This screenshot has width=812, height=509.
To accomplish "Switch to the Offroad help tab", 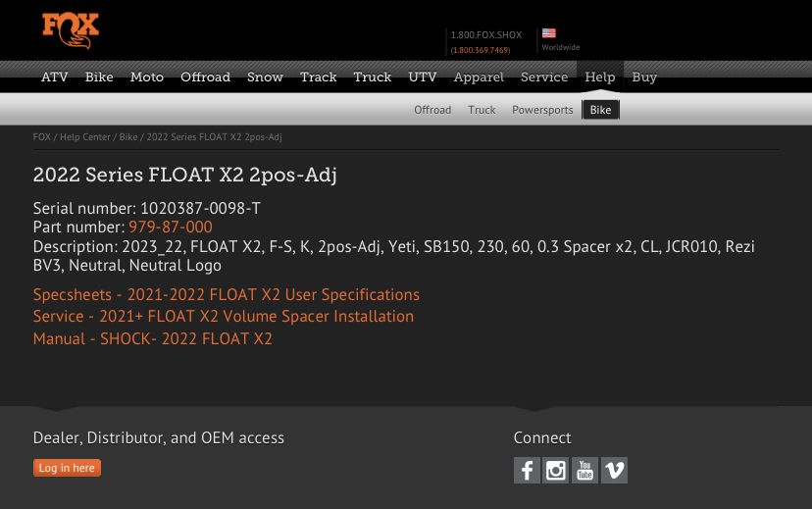I will (x=432, y=110).
